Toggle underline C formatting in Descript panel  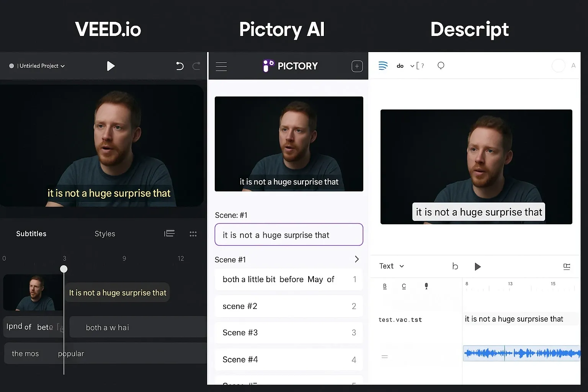click(x=404, y=286)
